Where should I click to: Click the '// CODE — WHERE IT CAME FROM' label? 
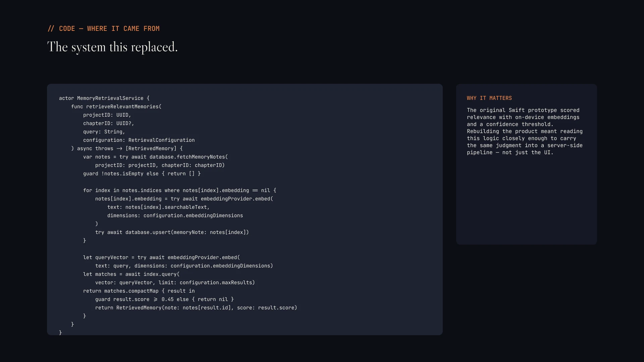click(103, 28)
